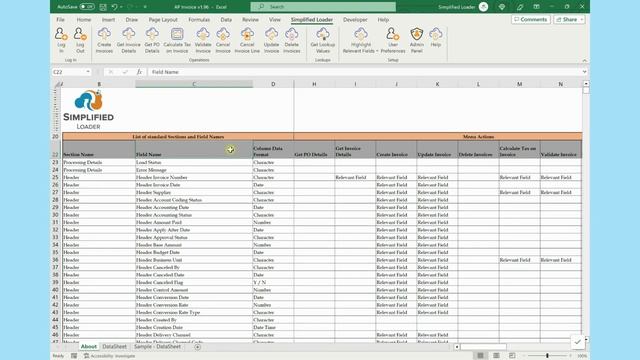
Task: Run the Create Invoices action
Action: point(104,40)
